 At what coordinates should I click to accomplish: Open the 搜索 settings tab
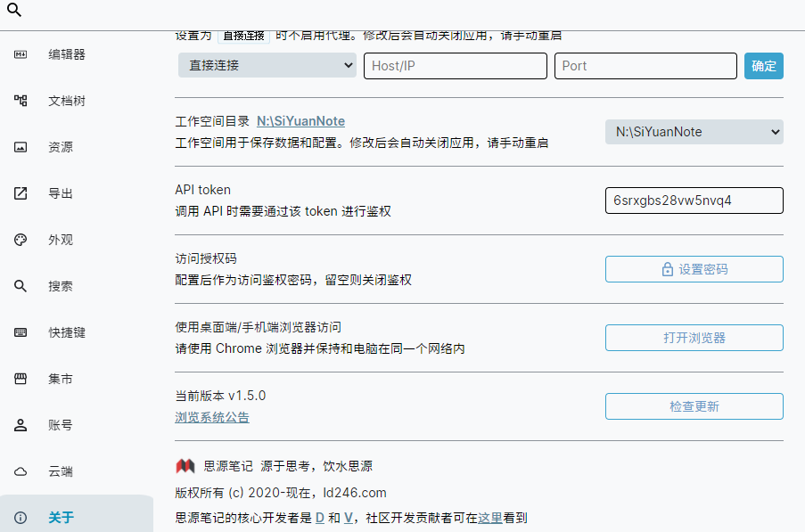(x=61, y=286)
